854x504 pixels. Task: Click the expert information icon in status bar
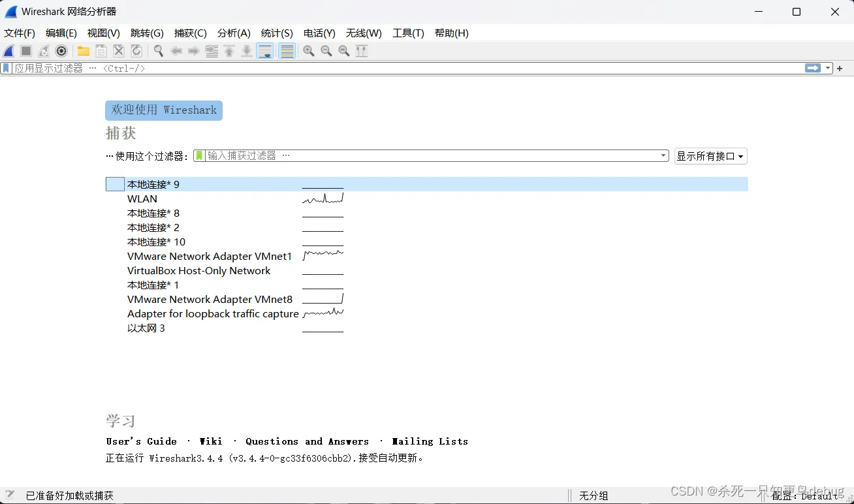(x=10, y=496)
